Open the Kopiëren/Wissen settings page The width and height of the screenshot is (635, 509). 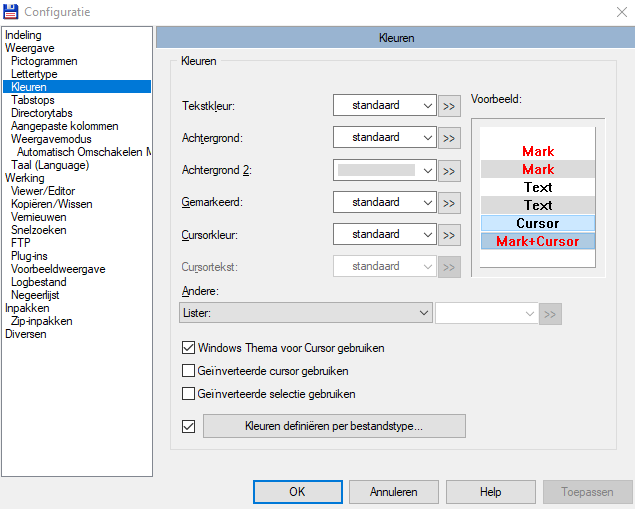click(51, 204)
